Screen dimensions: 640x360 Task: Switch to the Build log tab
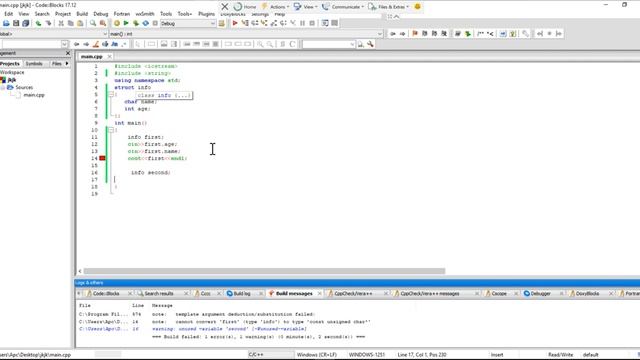pyautogui.click(x=242, y=293)
